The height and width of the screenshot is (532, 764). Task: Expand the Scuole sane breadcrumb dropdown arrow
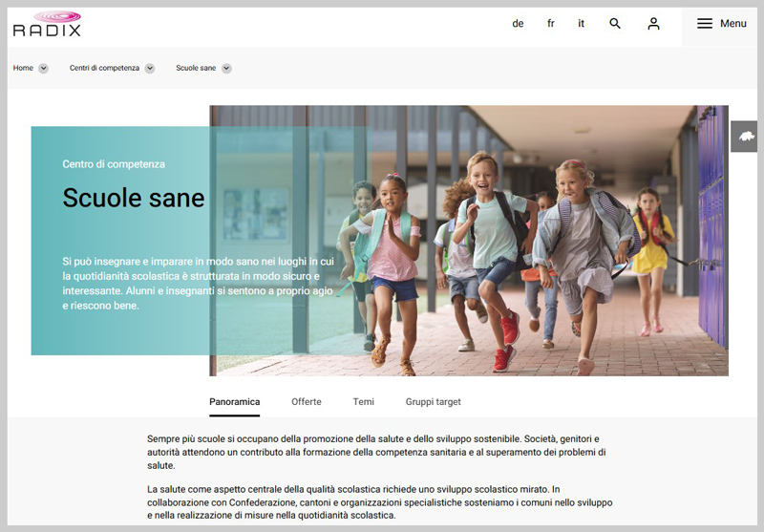click(226, 69)
